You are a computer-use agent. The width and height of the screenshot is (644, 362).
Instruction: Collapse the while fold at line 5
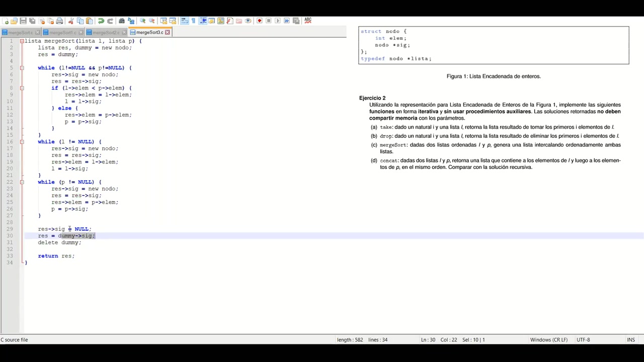(22, 68)
